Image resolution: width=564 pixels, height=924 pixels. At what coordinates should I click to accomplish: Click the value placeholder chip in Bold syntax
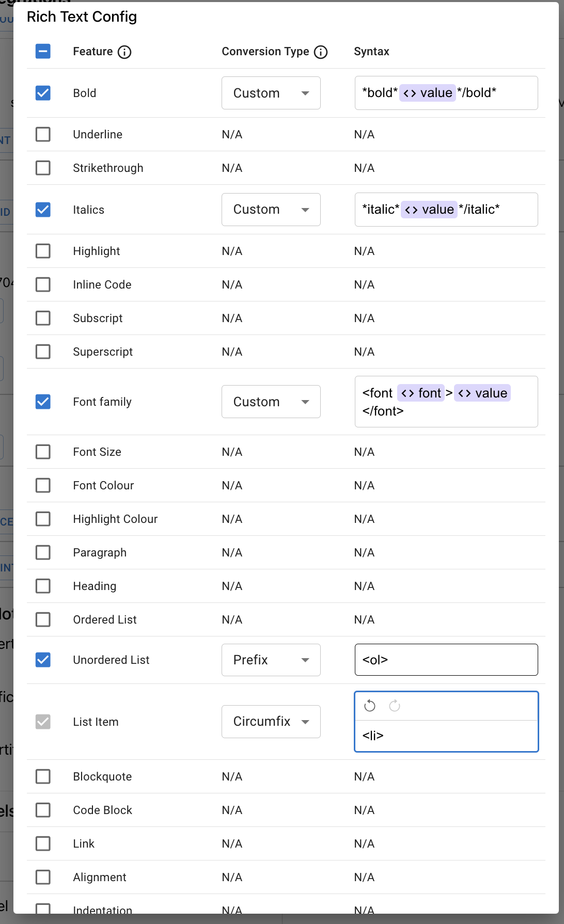tap(428, 93)
